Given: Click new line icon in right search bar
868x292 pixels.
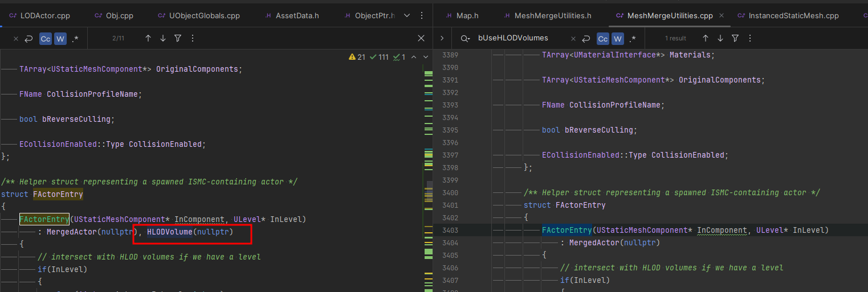Looking at the screenshot, I should (586, 39).
